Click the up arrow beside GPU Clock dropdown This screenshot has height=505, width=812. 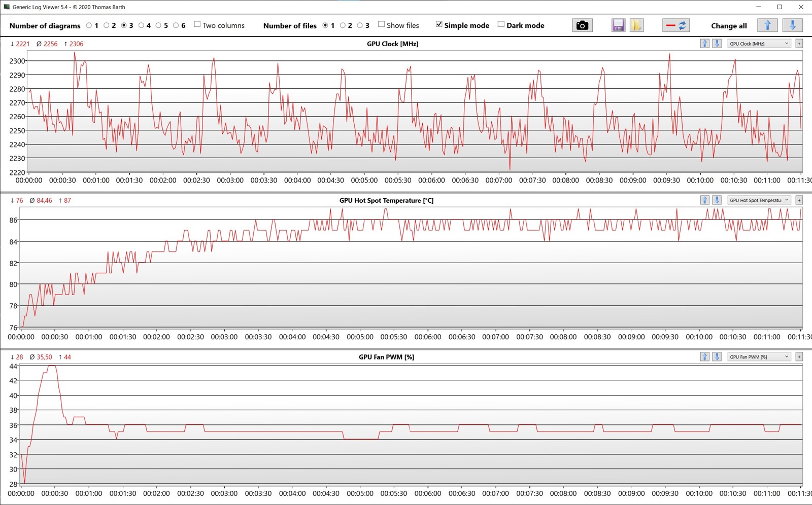coord(704,44)
